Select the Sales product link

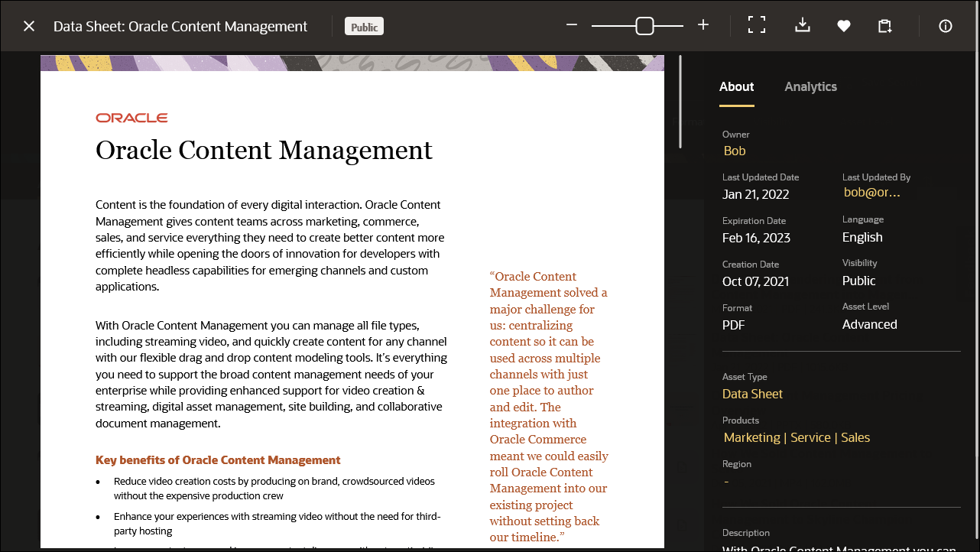point(855,438)
